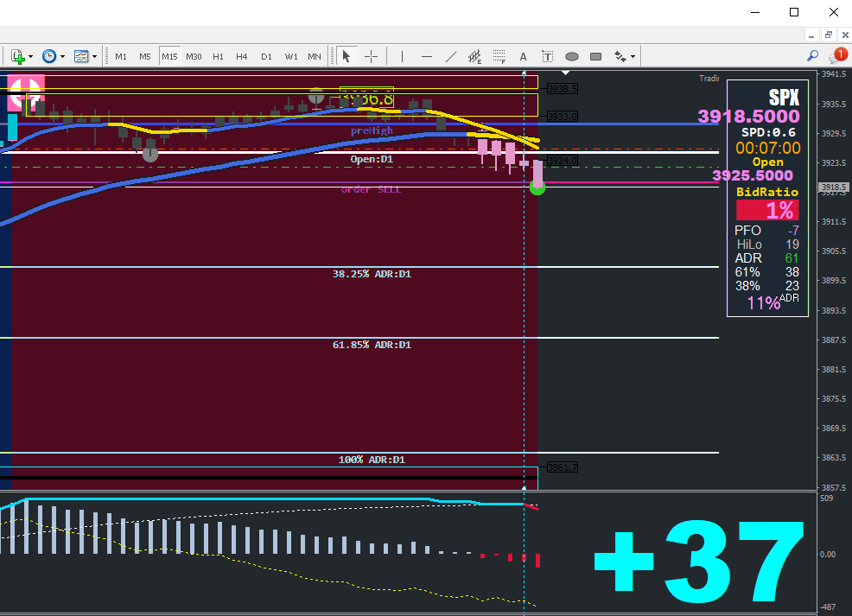This screenshot has height=616, width=852.
Task: Switch to the H4 timeframe
Action: coord(242,56)
